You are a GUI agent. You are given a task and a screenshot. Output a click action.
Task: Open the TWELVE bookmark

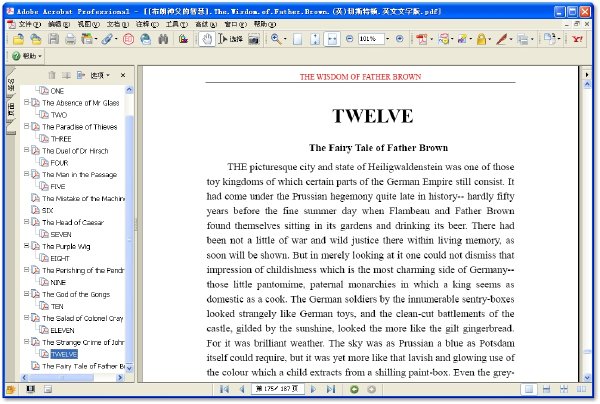64,354
